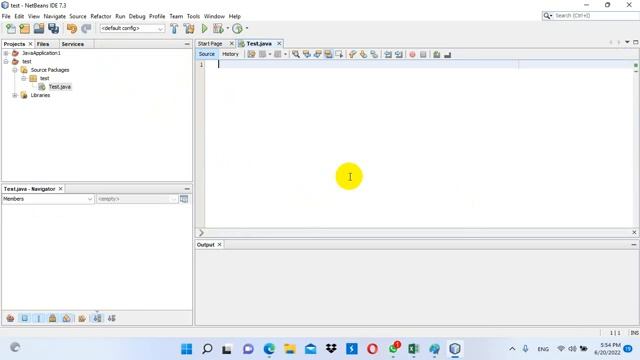640x360 pixels.
Task: Close the Output panel tab
Action: tap(220, 244)
